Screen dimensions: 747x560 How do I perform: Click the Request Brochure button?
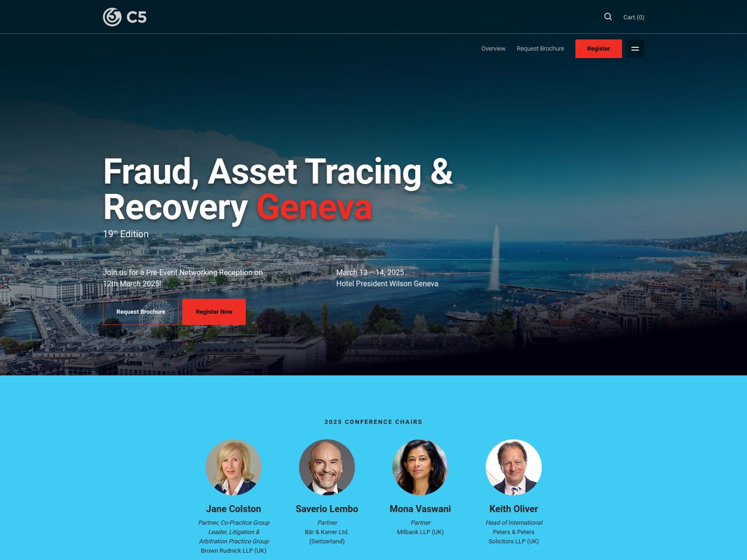(140, 311)
